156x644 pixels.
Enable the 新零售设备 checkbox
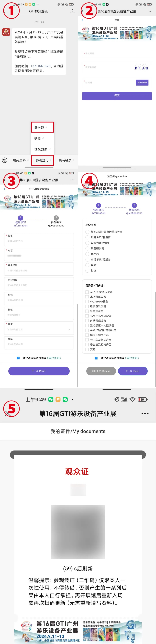tap(87, 311)
